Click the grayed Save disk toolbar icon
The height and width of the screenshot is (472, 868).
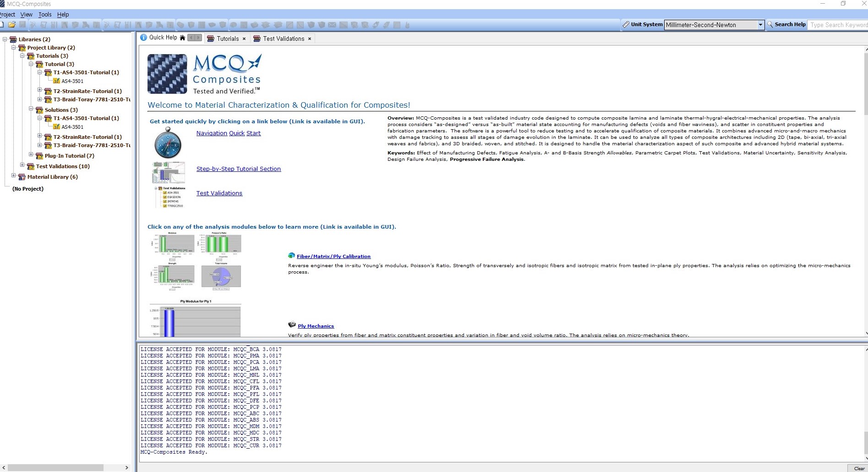[22, 25]
